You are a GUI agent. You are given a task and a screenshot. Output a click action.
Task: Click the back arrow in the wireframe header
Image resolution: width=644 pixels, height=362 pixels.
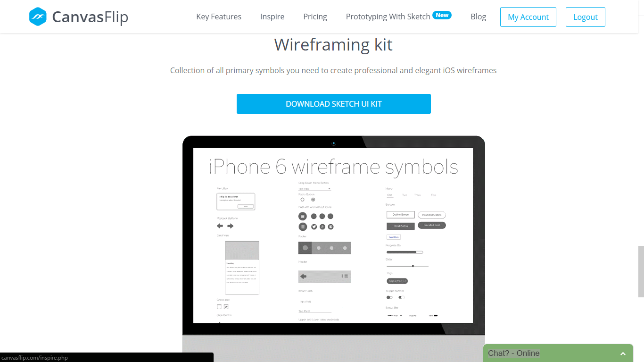(x=304, y=276)
